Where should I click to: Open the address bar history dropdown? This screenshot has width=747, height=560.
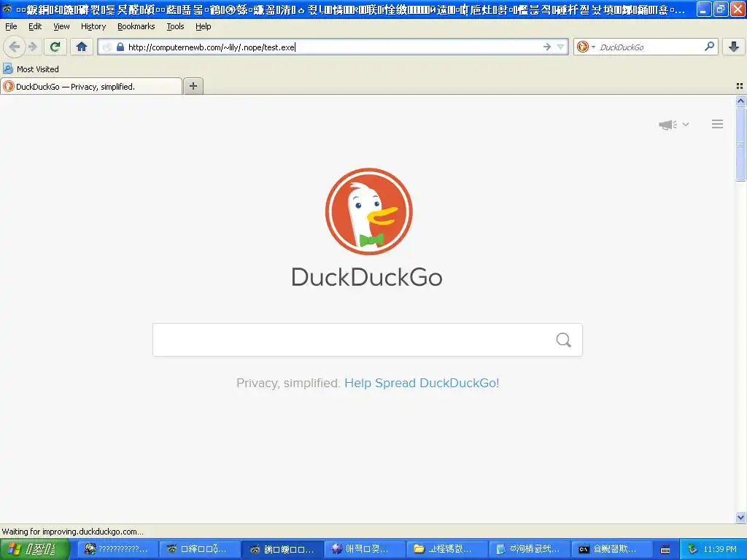pyautogui.click(x=561, y=47)
